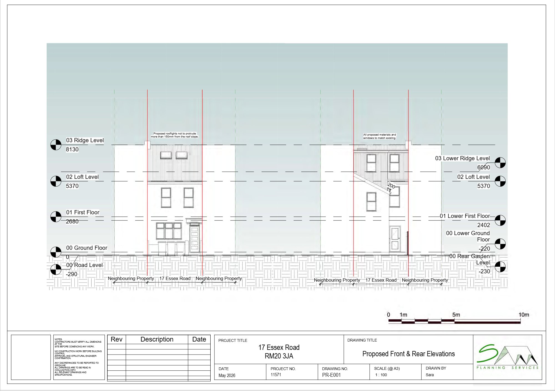Click the front door on the front elevation
555x392 pixels.
[x=195, y=239]
